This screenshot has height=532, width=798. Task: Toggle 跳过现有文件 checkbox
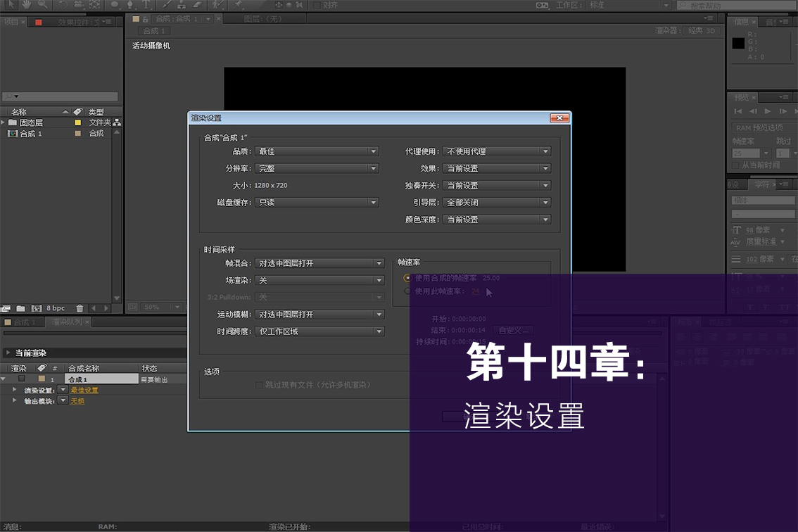259,385
